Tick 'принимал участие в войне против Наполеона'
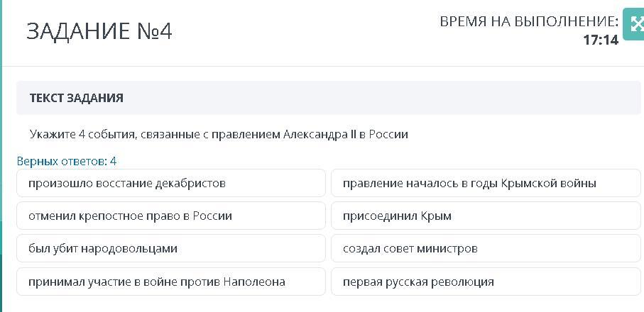 click(x=171, y=282)
